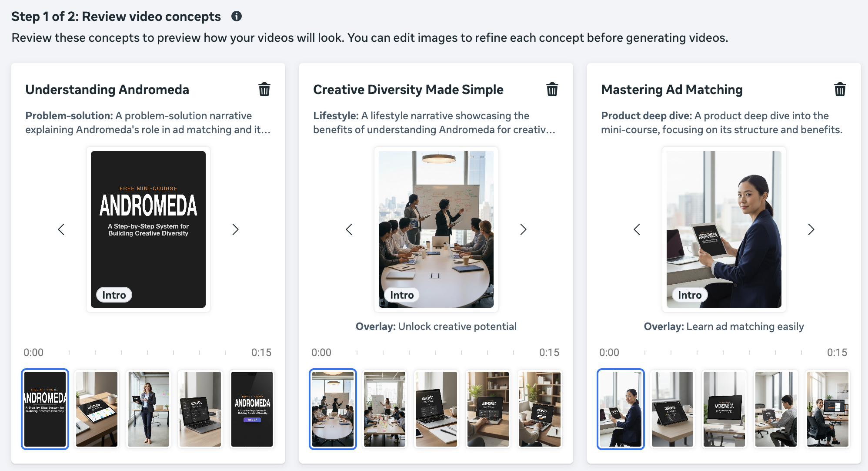Image resolution: width=868 pixels, height=471 pixels.
Task: Select last thumbnail in Creative Diversity card
Action: pyautogui.click(x=540, y=409)
